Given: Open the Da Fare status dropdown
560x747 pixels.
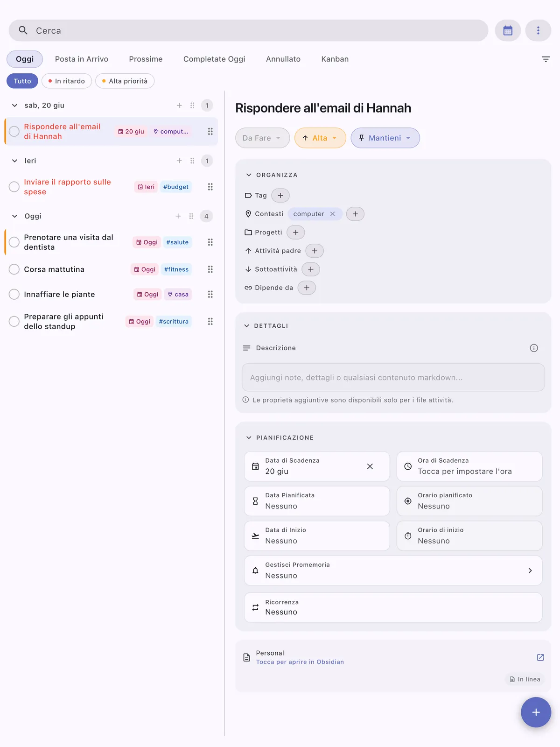Looking at the screenshot, I should click(x=262, y=138).
